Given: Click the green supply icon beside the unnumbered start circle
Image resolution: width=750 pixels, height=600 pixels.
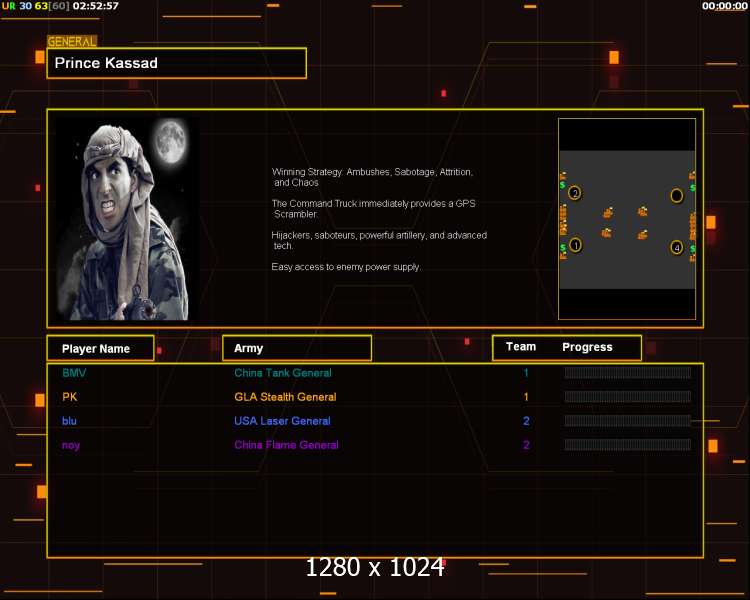Looking at the screenshot, I should point(693,188).
